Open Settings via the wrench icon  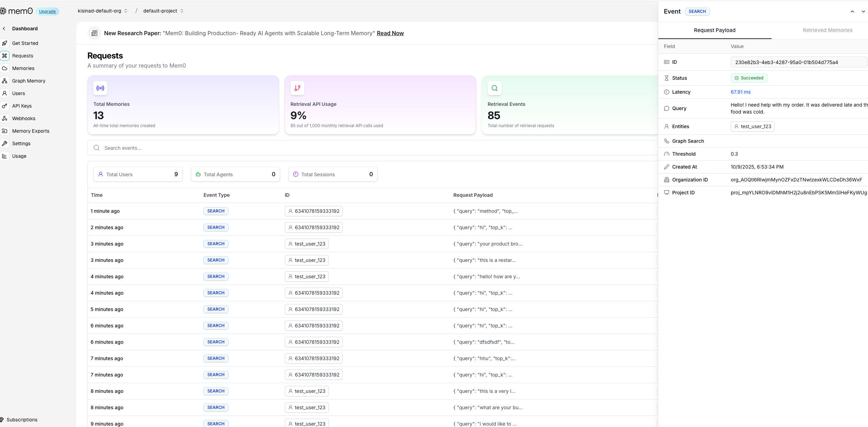5,143
